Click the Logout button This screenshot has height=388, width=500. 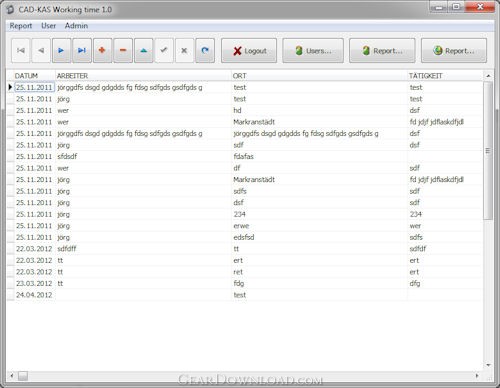coord(249,51)
